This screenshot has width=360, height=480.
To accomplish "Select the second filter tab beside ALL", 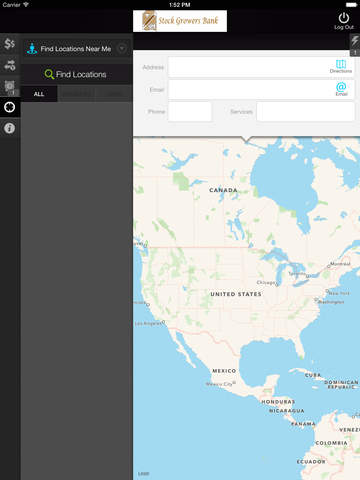I will click(76, 94).
